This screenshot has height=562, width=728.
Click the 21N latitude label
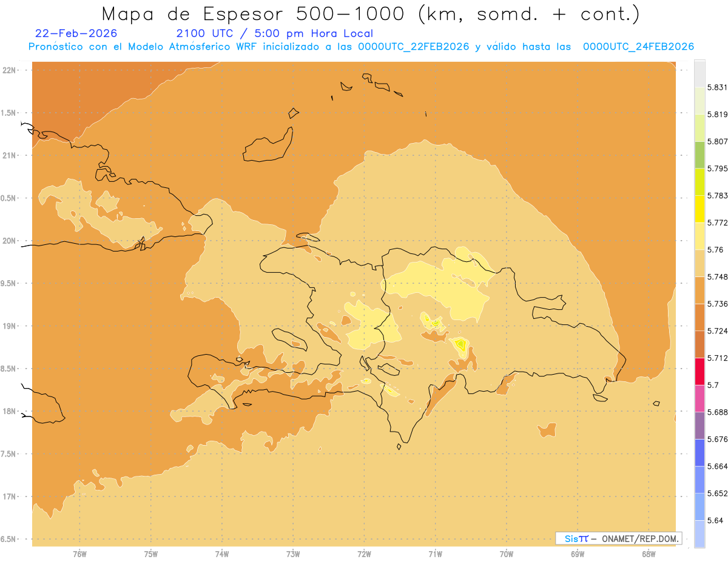click(x=10, y=155)
